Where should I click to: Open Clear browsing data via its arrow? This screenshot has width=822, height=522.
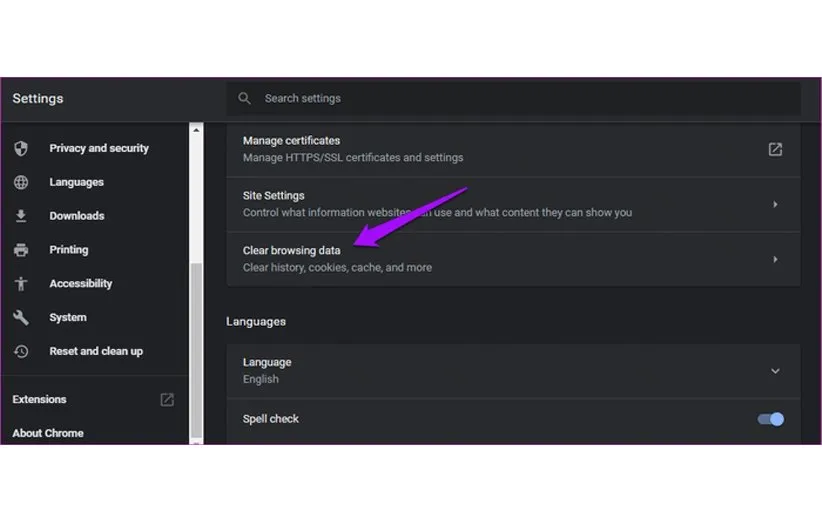coord(775,259)
